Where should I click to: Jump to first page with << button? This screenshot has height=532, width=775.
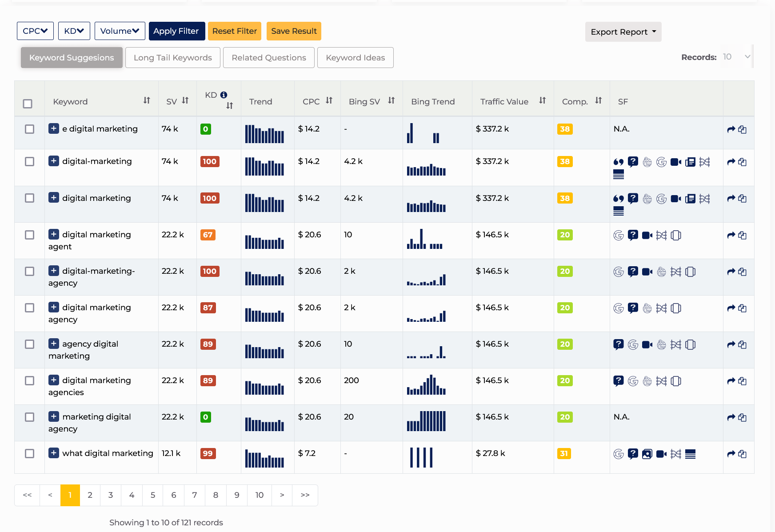click(27, 495)
